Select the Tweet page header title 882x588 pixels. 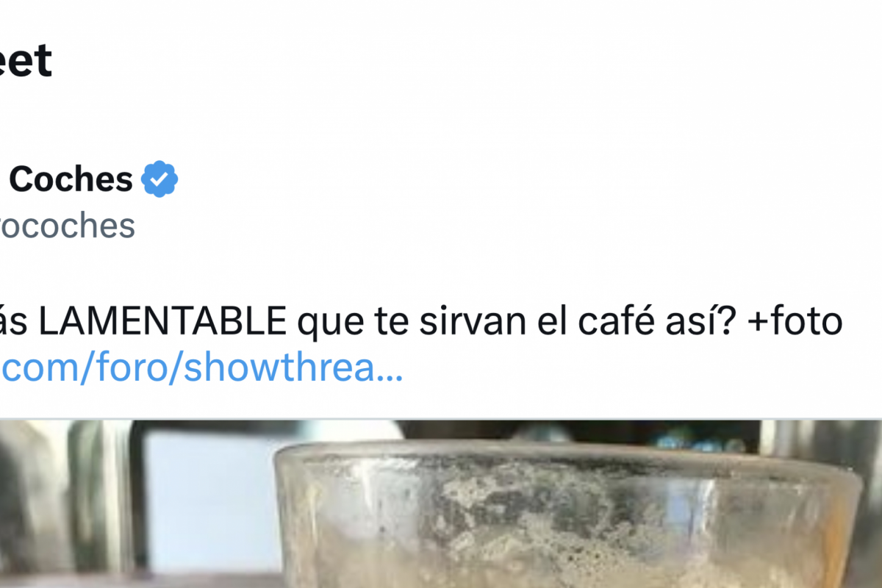tap(26, 60)
